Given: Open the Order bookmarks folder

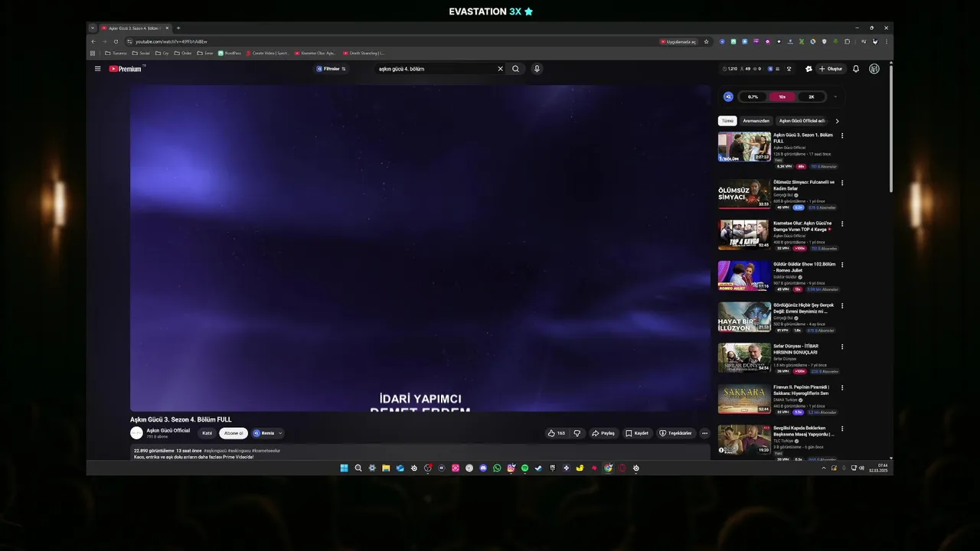Looking at the screenshot, I should [x=183, y=54].
